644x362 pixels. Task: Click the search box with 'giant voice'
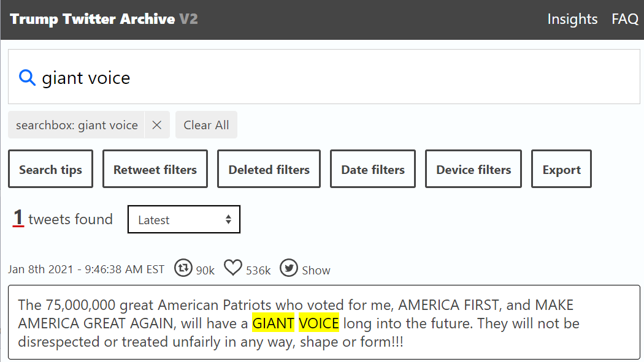coord(324,77)
